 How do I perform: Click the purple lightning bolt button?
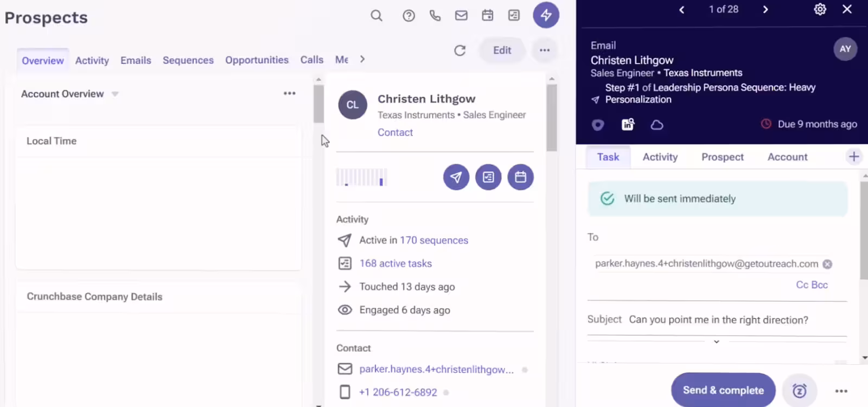pyautogui.click(x=546, y=15)
